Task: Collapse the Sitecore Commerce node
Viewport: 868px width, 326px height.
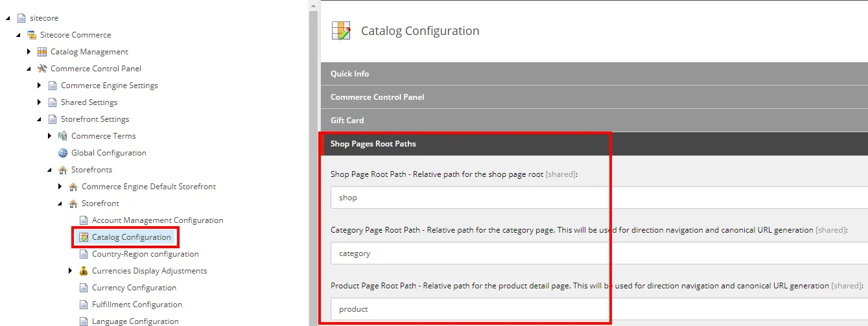Action: [18, 35]
